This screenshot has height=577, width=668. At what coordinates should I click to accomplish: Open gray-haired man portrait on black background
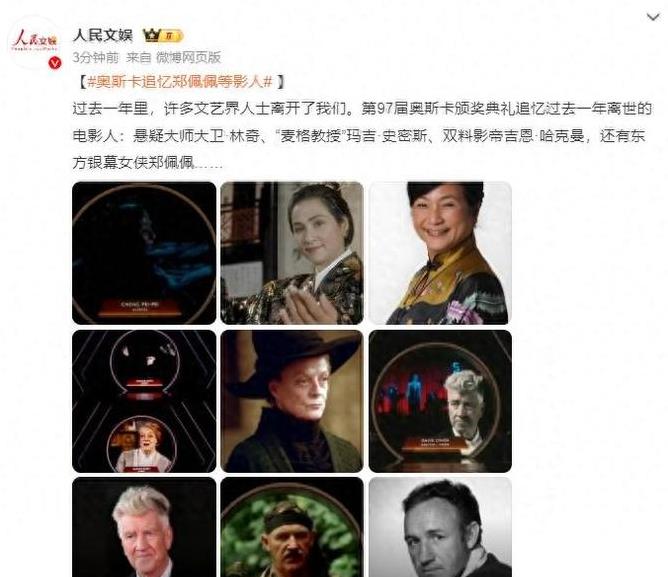pyautogui.click(x=144, y=527)
